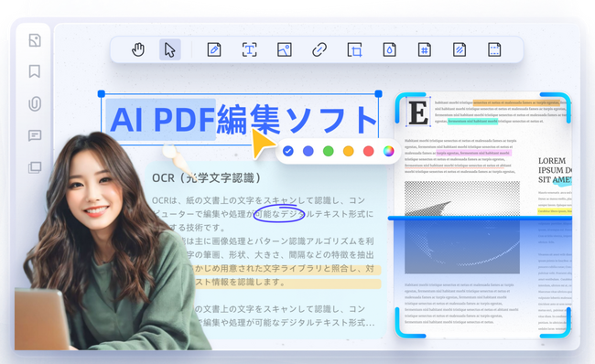Screen dimensions: 595x364
Task: Choose the Add Text tool
Action: pyautogui.click(x=249, y=49)
